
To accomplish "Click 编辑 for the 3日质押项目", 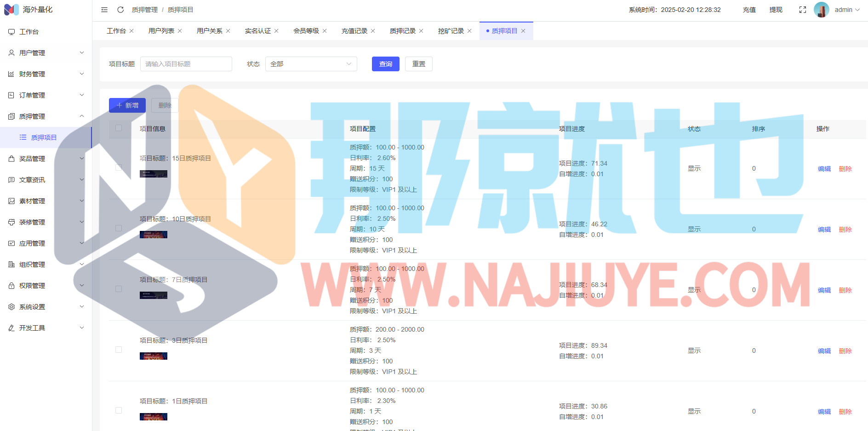I will click(824, 351).
